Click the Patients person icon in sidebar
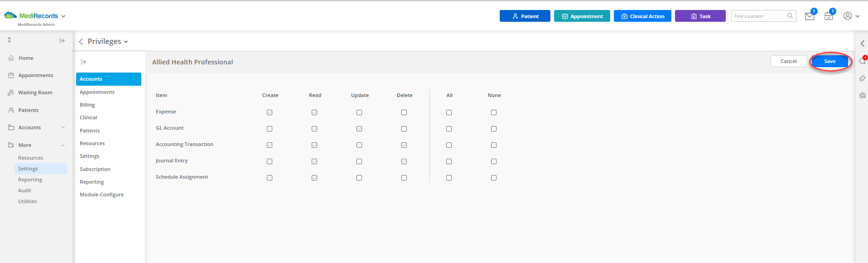 [x=11, y=110]
